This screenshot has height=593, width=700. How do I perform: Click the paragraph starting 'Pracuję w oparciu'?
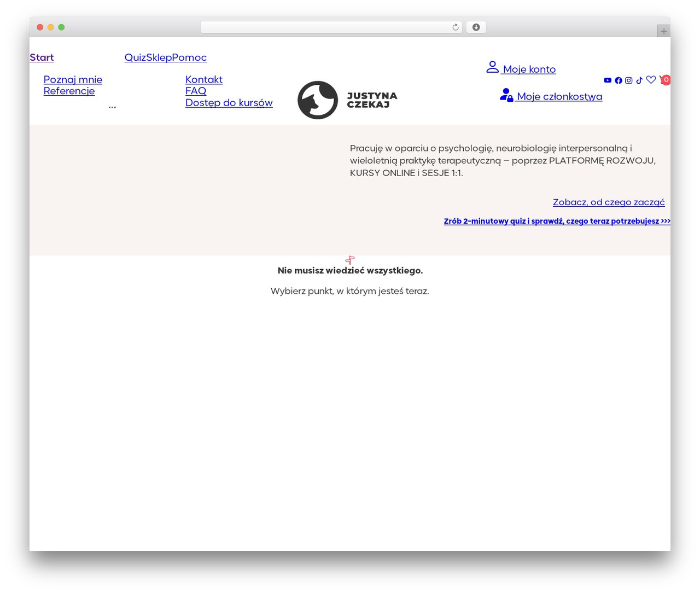pyautogui.click(x=503, y=160)
